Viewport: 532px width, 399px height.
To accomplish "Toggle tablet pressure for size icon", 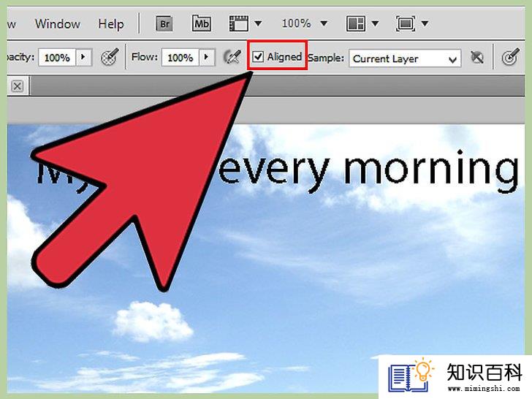I will pyautogui.click(x=511, y=57).
